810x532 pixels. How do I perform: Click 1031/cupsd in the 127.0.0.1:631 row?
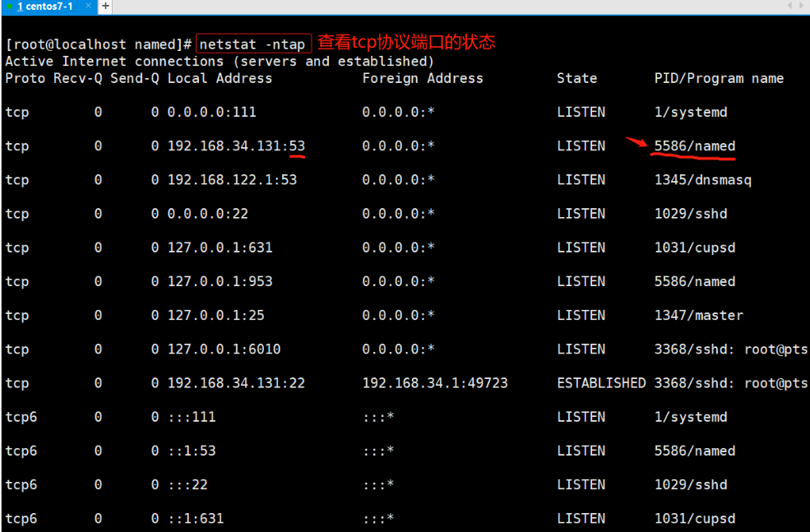click(695, 247)
